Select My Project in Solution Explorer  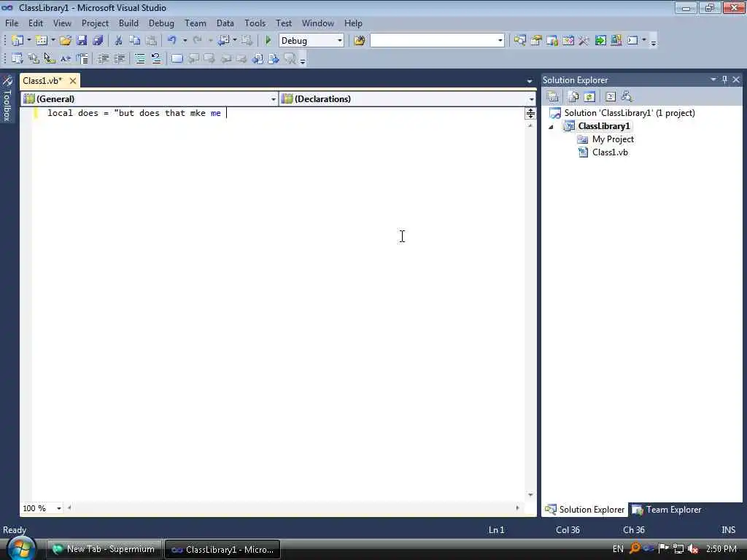coord(613,139)
